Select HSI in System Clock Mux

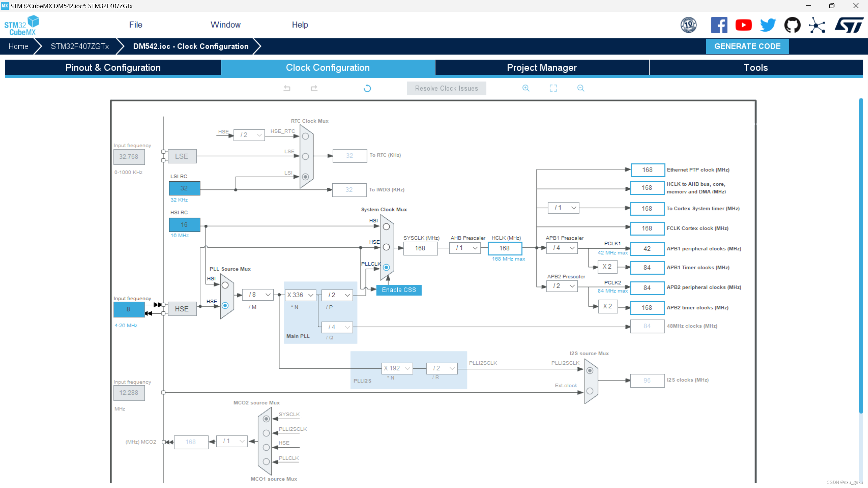pyautogui.click(x=386, y=227)
